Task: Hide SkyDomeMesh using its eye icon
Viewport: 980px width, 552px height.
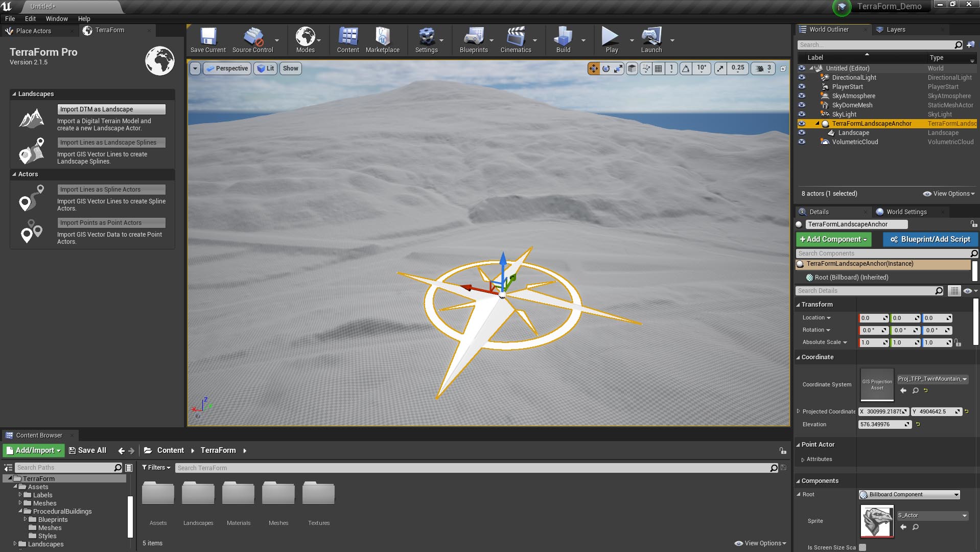Action: tap(802, 105)
